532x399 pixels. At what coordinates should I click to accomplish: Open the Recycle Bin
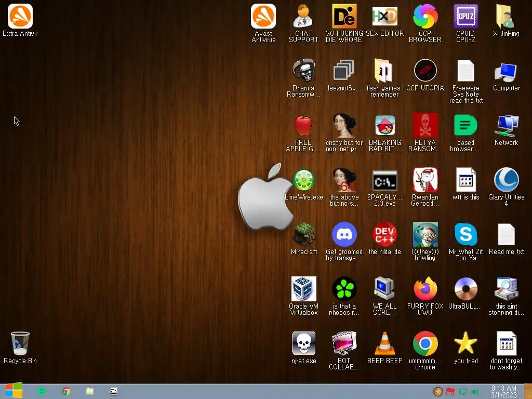point(20,348)
